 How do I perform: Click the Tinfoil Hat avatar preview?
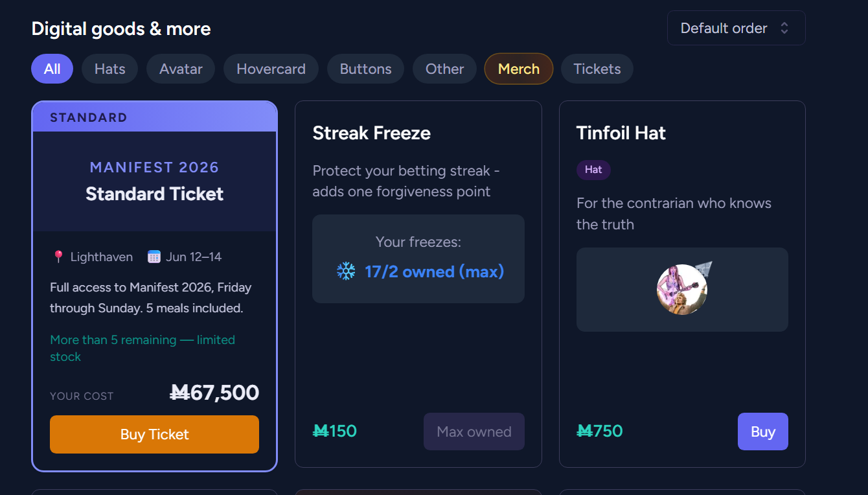click(x=682, y=290)
